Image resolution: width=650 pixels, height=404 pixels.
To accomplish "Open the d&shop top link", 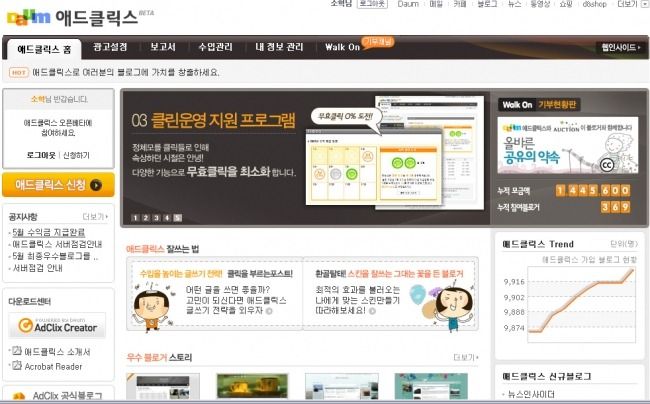I will (x=594, y=4).
